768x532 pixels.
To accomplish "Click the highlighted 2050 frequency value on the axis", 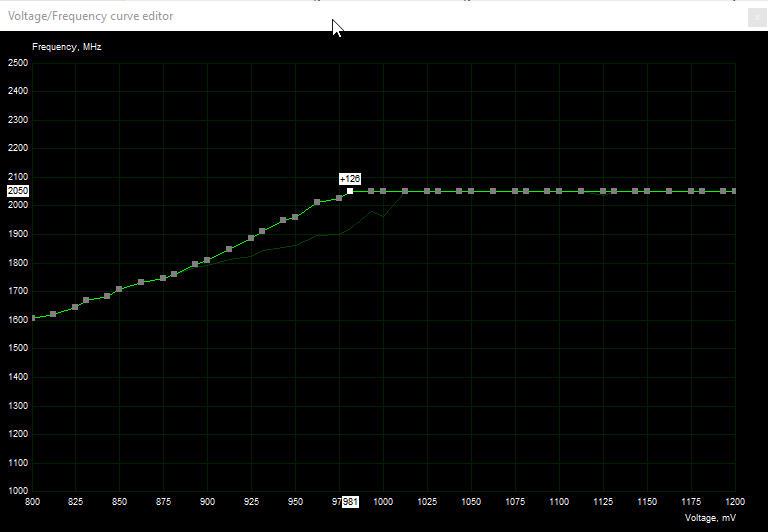I will click(x=18, y=191).
